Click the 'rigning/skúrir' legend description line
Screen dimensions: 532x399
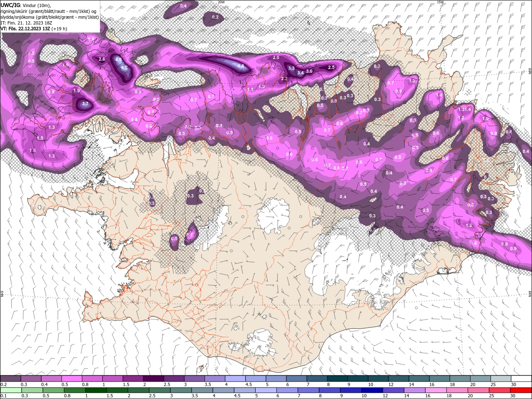point(49,11)
